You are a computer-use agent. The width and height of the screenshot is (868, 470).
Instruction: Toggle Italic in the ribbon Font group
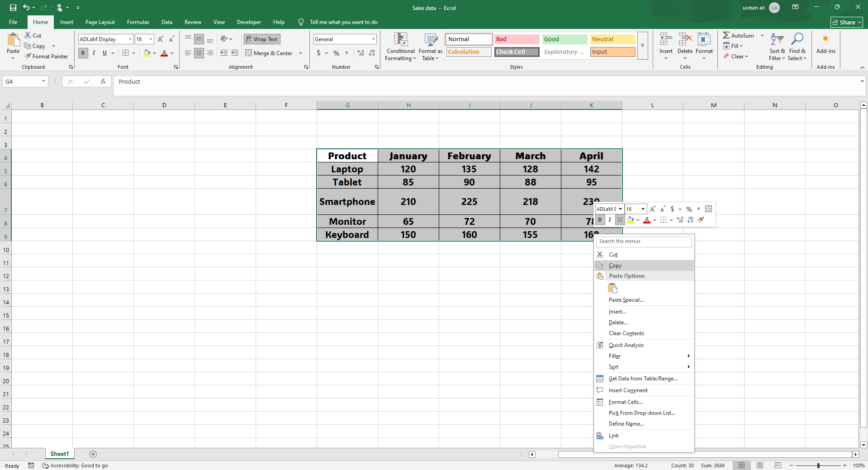click(94, 53)
